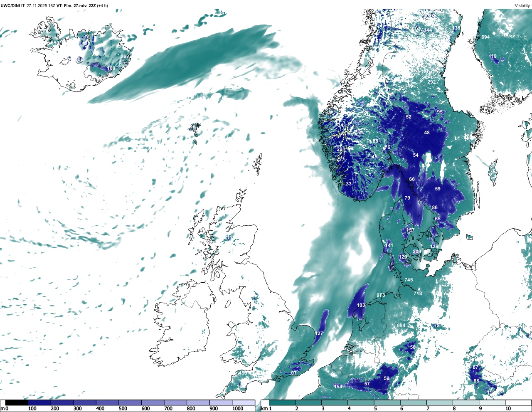Image resolution: width=532 pixels, height=412 pixels.
Task: Click the '694' value over Finland
Action: (485, 37)
